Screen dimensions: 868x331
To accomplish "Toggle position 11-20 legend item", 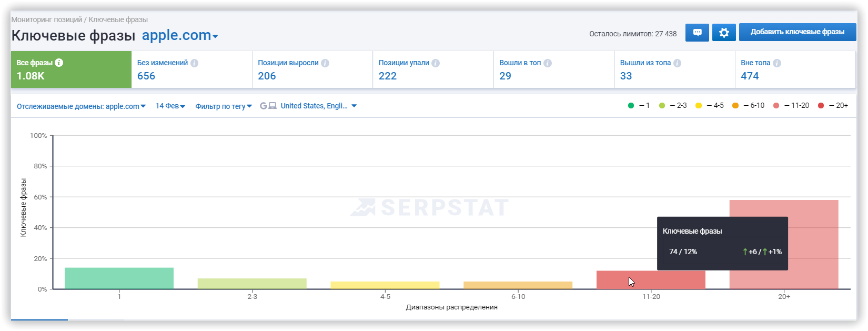I will [791, 105].
